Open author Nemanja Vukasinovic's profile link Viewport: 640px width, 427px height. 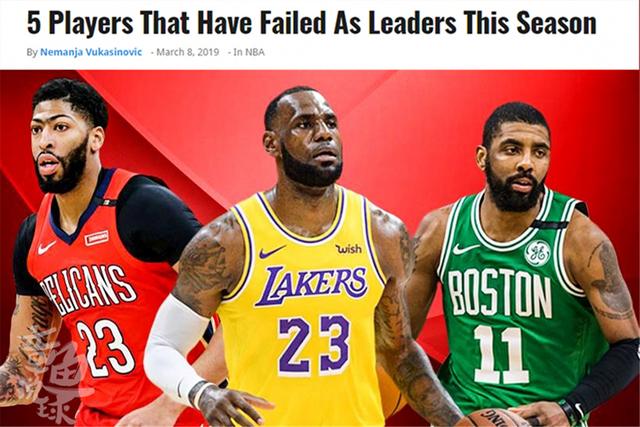pos(91,52)
